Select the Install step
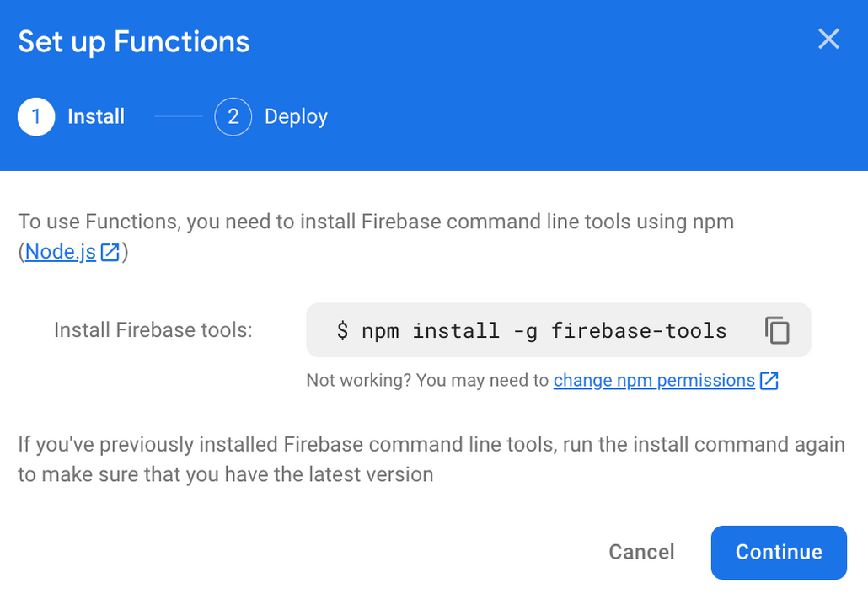This screenshot has width=868, height=599. [95, 116]
